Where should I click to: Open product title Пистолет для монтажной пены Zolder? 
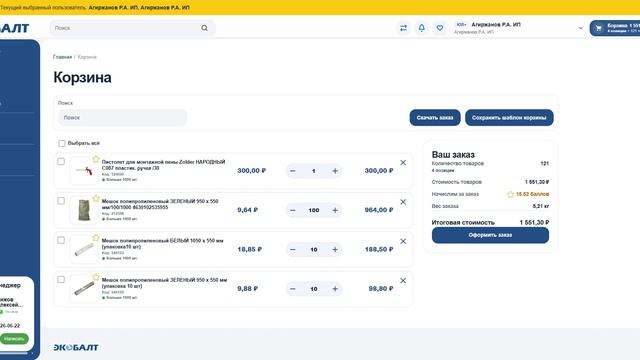click(163, 165)
